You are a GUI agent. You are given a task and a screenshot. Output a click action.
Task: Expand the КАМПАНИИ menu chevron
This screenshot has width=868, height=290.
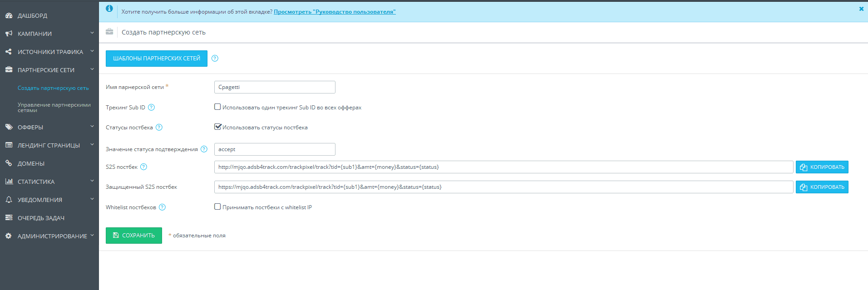point(92,33)
